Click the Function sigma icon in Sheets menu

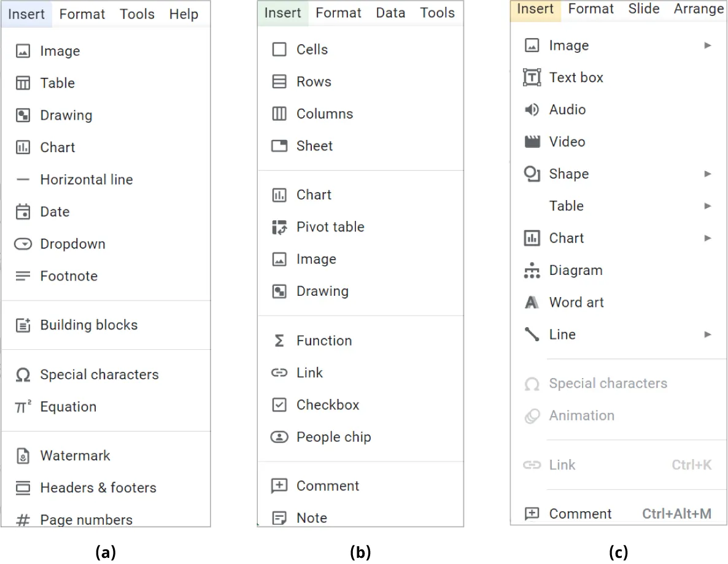click(279, 341)
